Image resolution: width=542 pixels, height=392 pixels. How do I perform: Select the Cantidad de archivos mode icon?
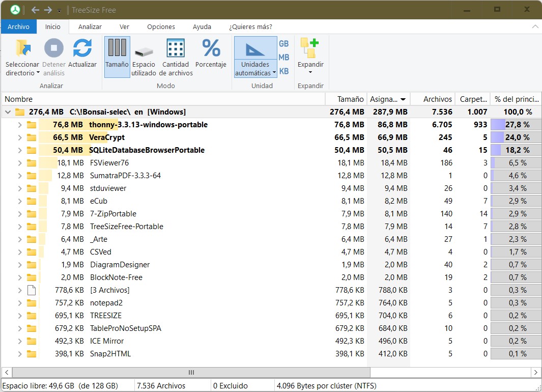pyautogui.click(x=176, y=49)
